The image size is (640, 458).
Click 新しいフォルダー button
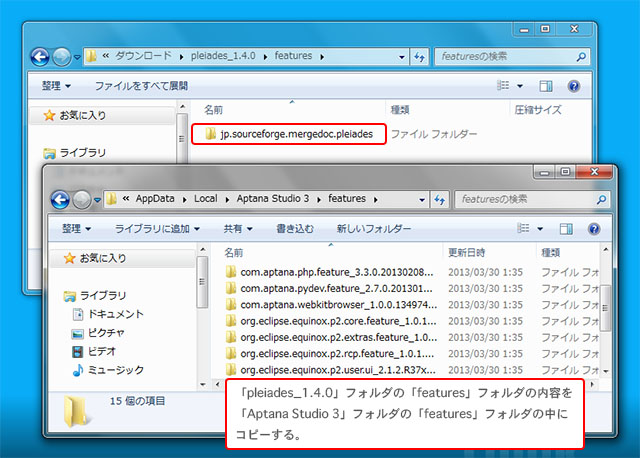point(373,229)
